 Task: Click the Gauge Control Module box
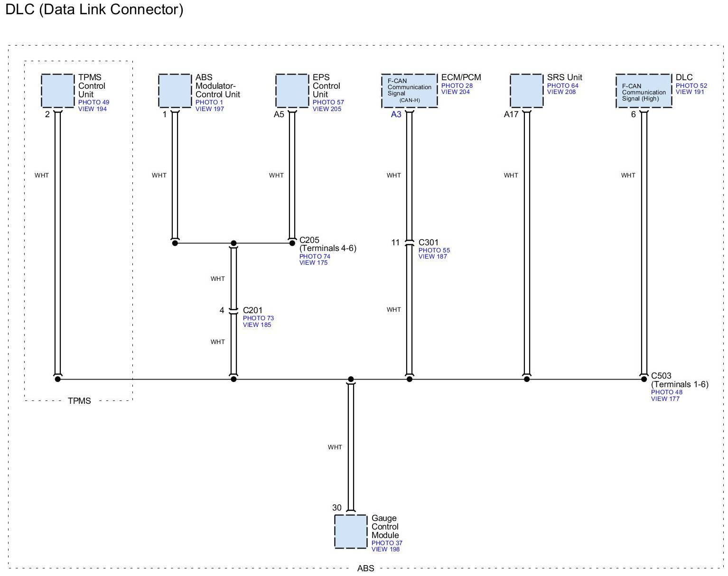click(351, 531)
